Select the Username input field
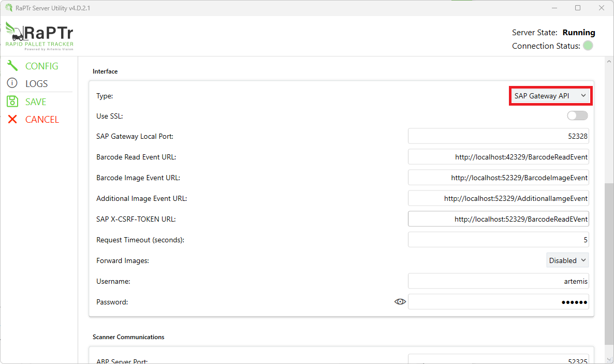 pyautogui.click(x=498, y=281)
